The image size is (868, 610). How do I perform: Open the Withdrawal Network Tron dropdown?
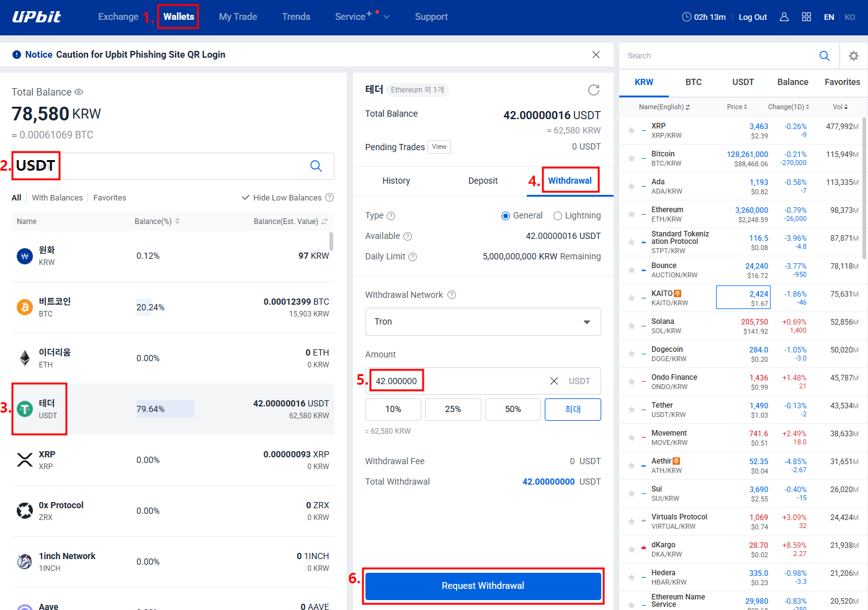[x=483, y=321]
